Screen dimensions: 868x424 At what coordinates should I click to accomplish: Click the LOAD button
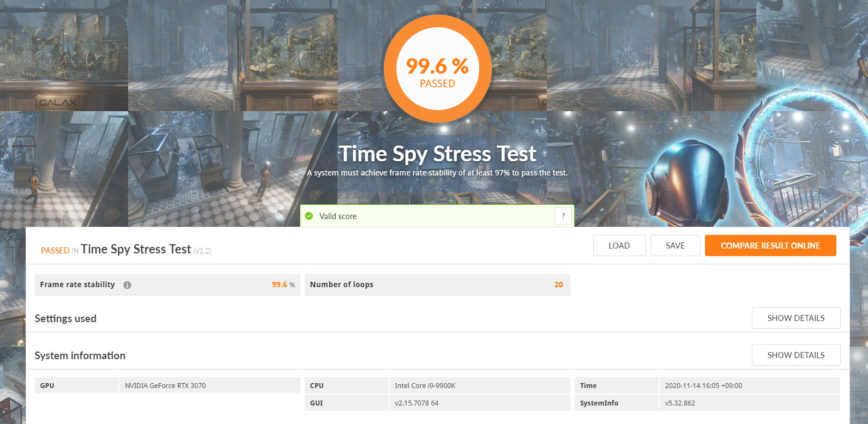[x=619, y=246]
